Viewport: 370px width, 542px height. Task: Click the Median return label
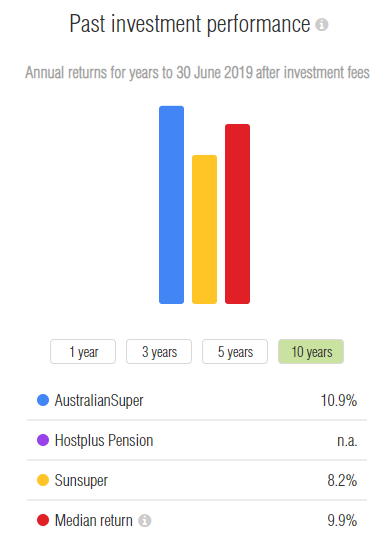[94, 521]
